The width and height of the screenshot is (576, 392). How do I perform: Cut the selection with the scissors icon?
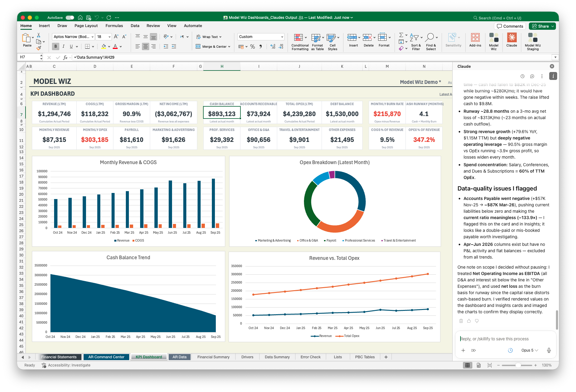(39, 35)
